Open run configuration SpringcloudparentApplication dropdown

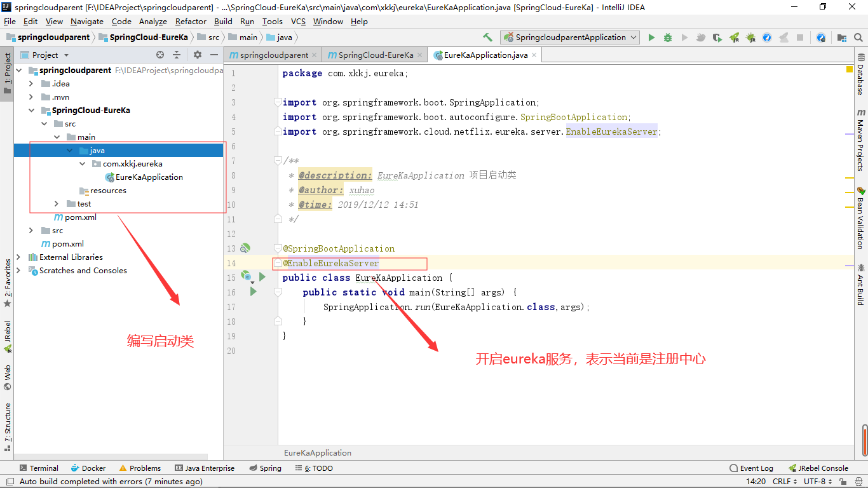coord(570,37)
